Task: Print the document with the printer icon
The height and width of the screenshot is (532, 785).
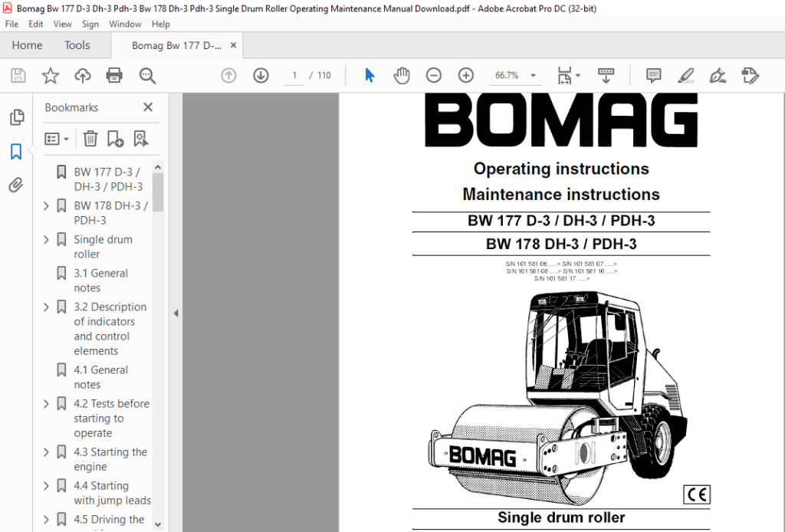Action: (114, 76)
